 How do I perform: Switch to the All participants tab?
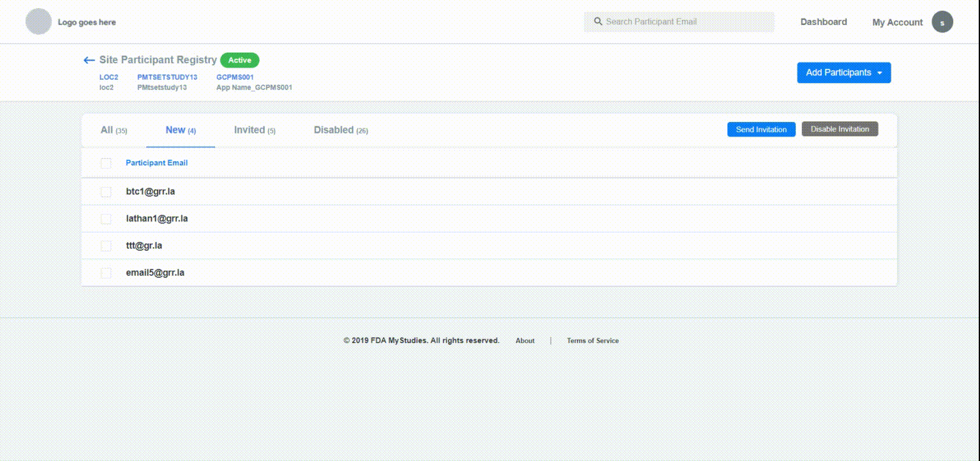[x=113, y=129]
